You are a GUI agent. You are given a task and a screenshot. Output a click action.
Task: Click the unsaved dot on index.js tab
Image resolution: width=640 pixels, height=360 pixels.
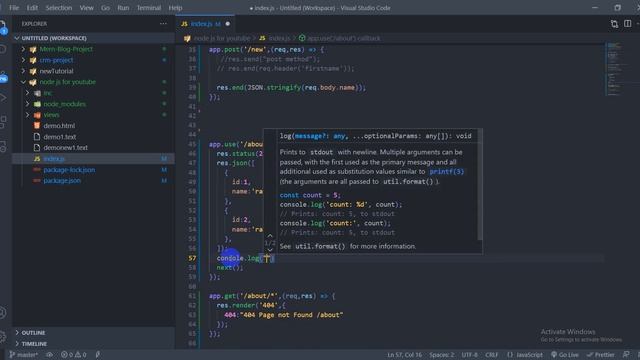(228, 24)
